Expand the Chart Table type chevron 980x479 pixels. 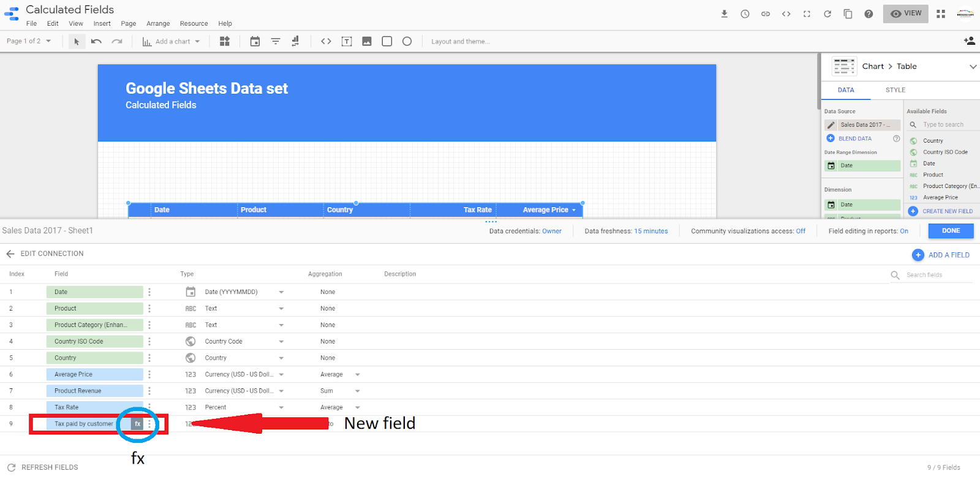coord(973,67)
